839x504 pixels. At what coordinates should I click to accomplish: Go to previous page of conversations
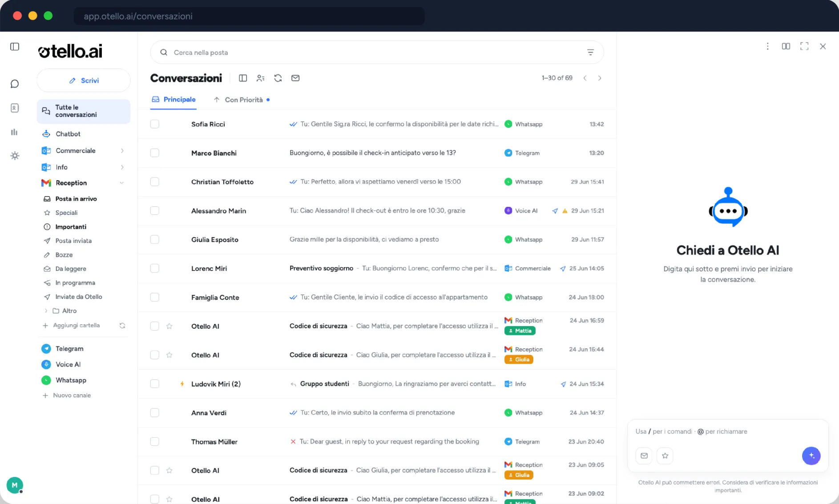(x=585, y=78)
